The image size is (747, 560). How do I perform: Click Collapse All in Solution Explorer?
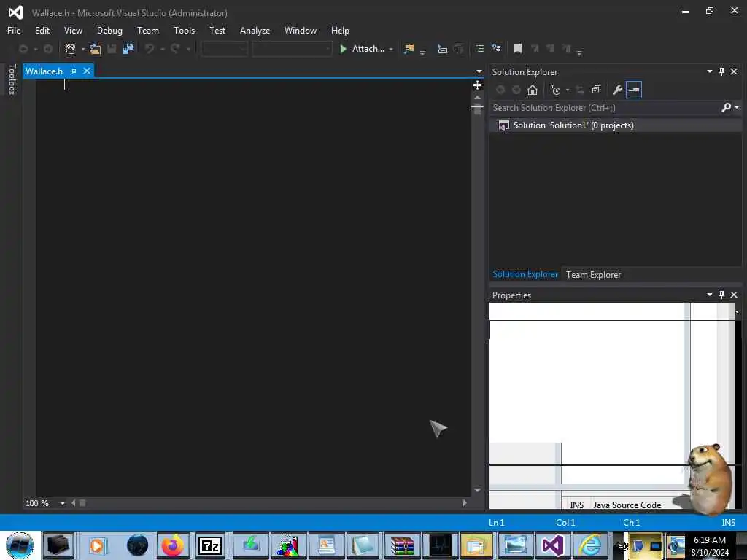point(596,90)
